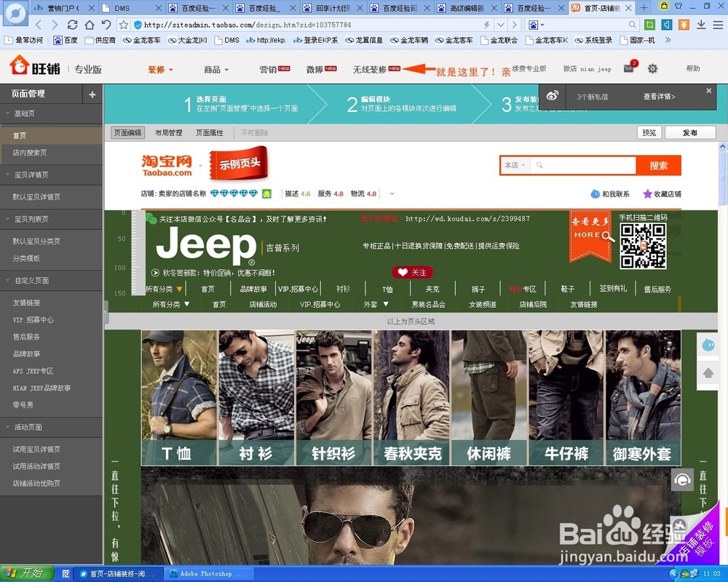This screenshot has width=728, height=582.
Task: Open the settings gear in Wangpu header
Action: (x=652, y=68)
